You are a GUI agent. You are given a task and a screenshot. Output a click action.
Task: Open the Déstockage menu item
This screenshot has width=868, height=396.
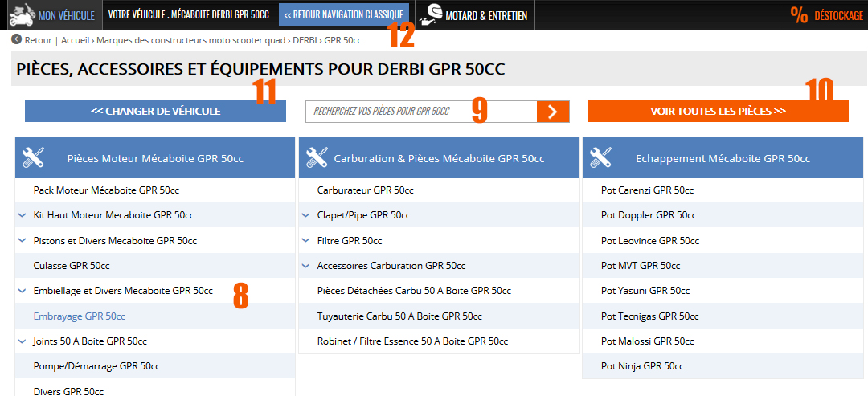click(837, 15)
